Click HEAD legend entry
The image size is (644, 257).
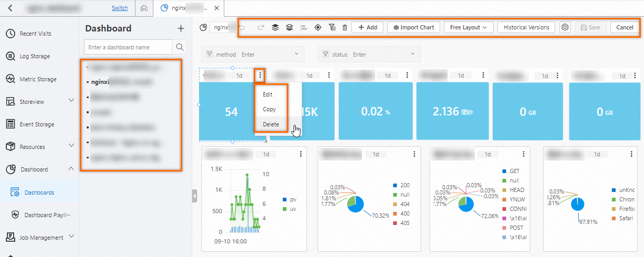pyautogui.click(x=513, y=190)
